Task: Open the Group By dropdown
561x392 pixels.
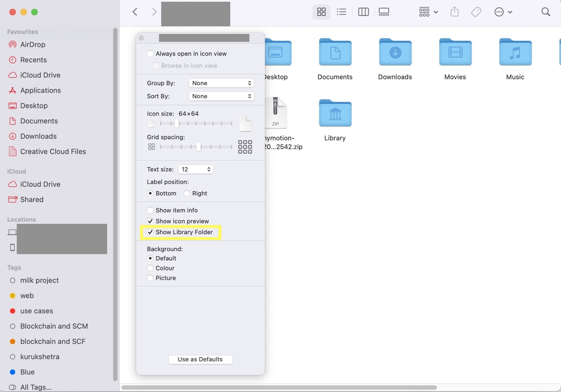Action: [221, 83]
